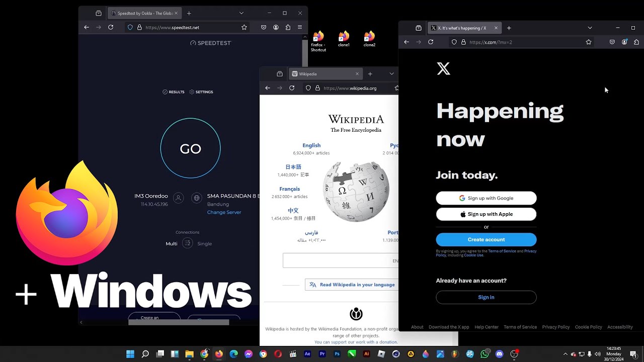644x362 pixels.
Task: Expand the list all tabs dropdown in Speedtest window
Action: tap(242, 13)
